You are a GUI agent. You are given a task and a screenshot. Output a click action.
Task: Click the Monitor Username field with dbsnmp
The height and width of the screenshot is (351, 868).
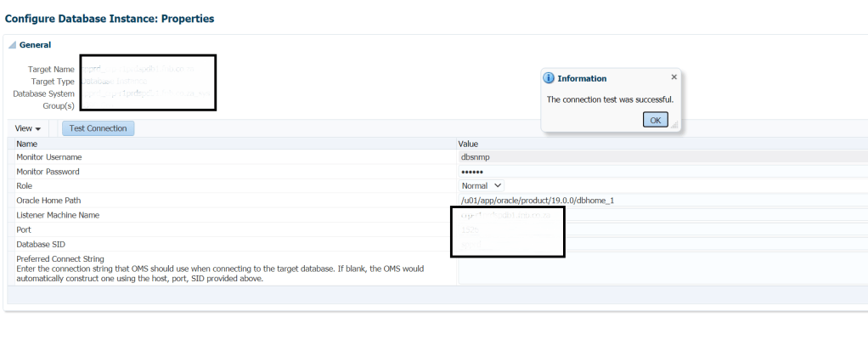pyautogui.click(x=662, y=157)
